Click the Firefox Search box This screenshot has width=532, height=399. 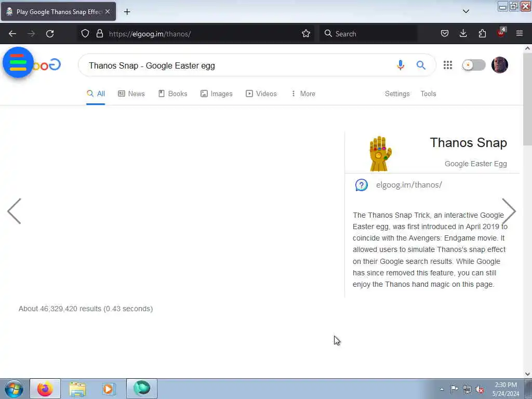368,34
